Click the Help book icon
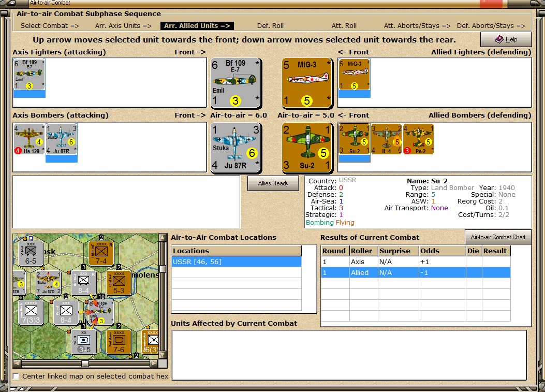This screenshot has width=545, height=392. coord(499,39)
